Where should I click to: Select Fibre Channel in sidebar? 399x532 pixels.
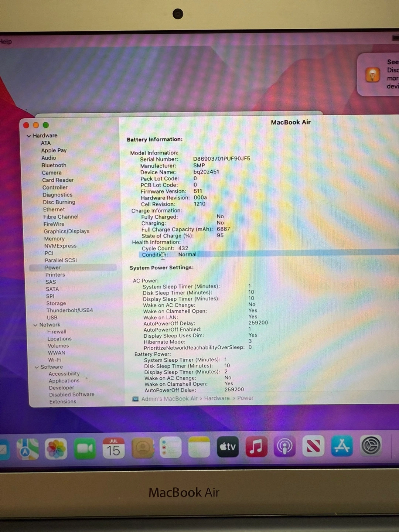(x=61, y=217)
